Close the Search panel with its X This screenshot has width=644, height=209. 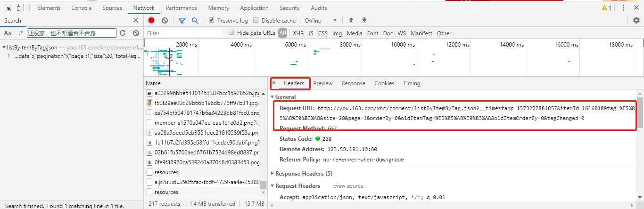coord(136,20)
